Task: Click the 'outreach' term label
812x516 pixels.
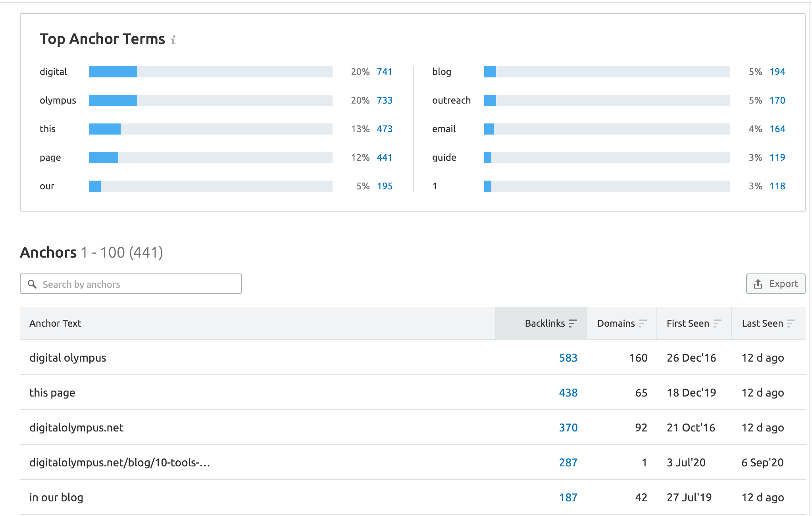Action: (x=452, y=100)
